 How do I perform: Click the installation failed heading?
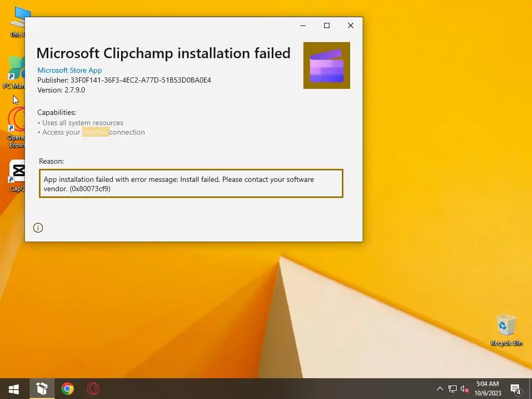[x=163, y=54]
